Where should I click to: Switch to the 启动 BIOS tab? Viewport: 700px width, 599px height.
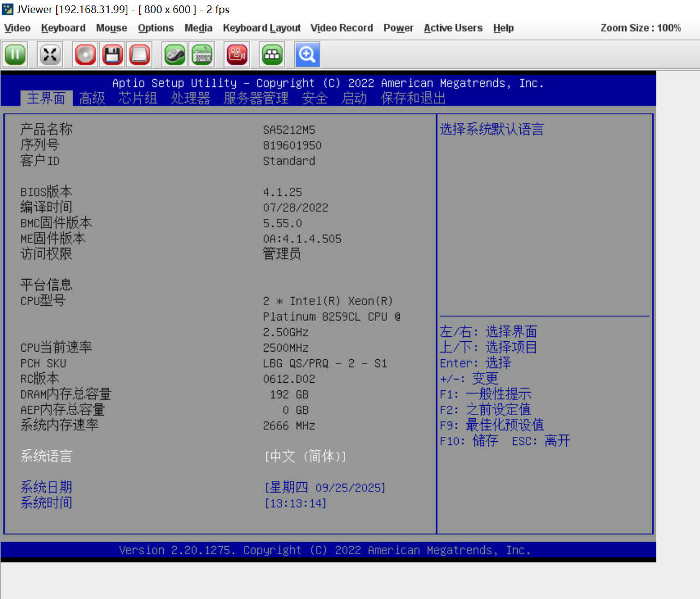[354, 98]
